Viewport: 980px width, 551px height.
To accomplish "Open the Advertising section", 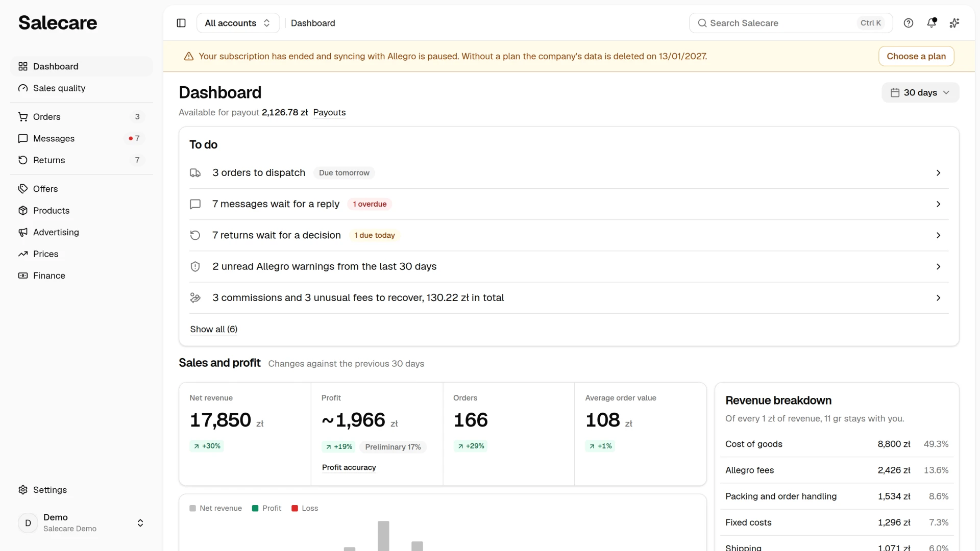I will pos(82,232).
